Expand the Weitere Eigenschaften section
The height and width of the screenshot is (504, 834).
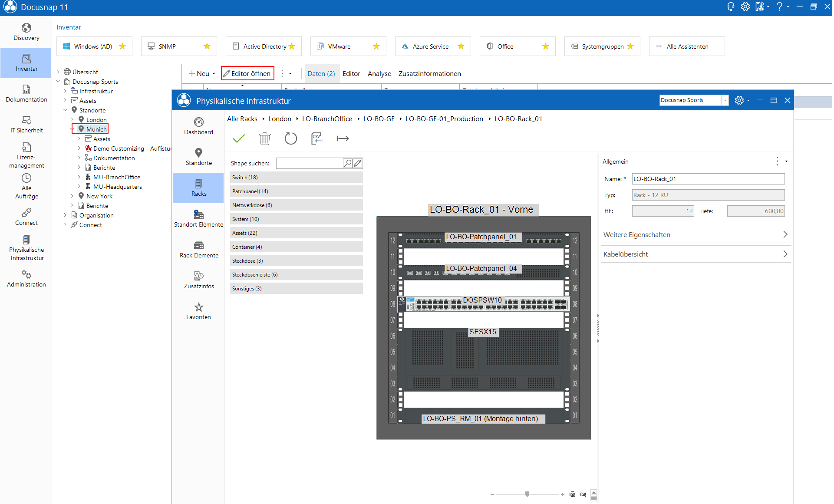coord(694,235)
